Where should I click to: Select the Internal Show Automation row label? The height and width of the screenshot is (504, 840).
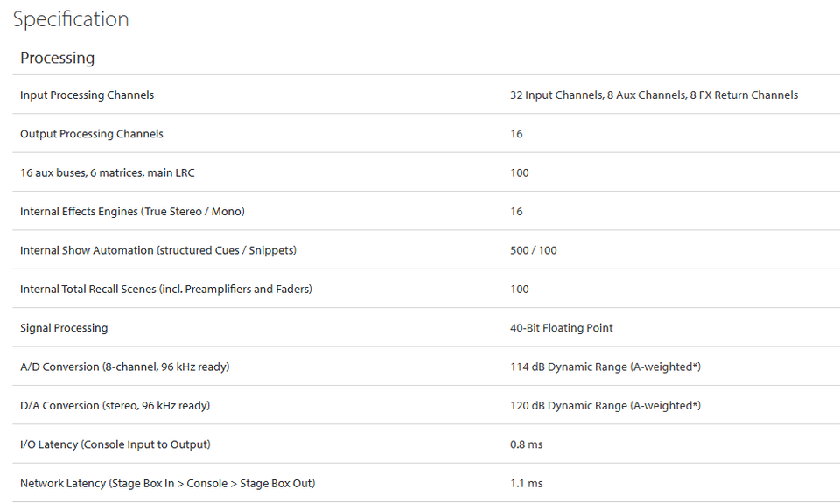[158, 250]
